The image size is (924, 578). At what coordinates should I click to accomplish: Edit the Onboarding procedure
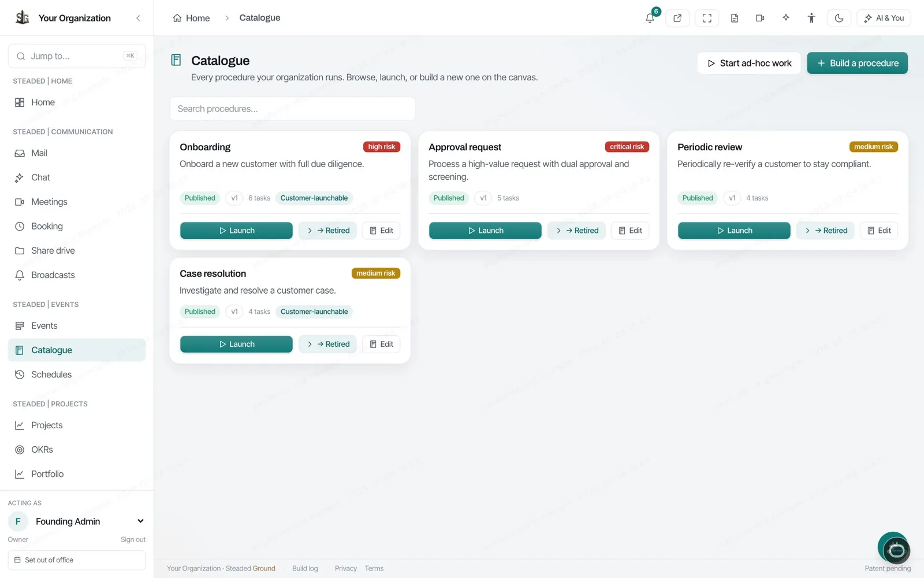coord(381,231)
